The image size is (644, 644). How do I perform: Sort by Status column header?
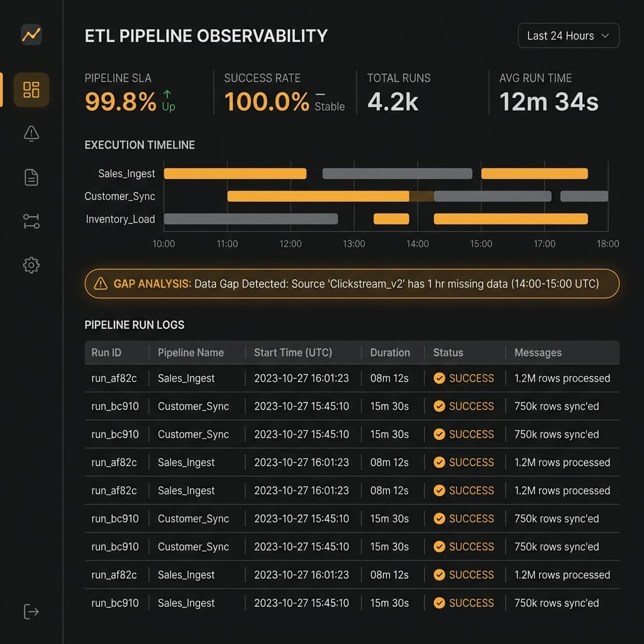(448, 352)
